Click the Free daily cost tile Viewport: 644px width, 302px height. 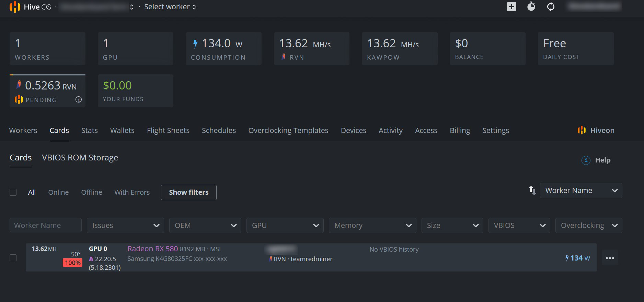(x=576, y=49)
